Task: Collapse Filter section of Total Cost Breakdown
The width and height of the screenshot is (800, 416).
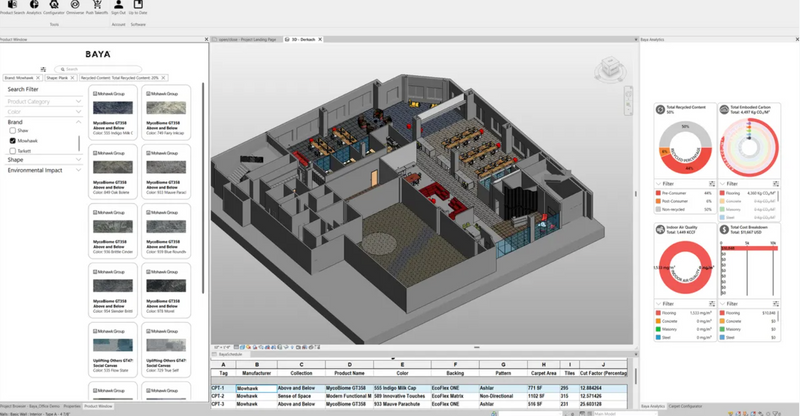Action: point(722,304)
